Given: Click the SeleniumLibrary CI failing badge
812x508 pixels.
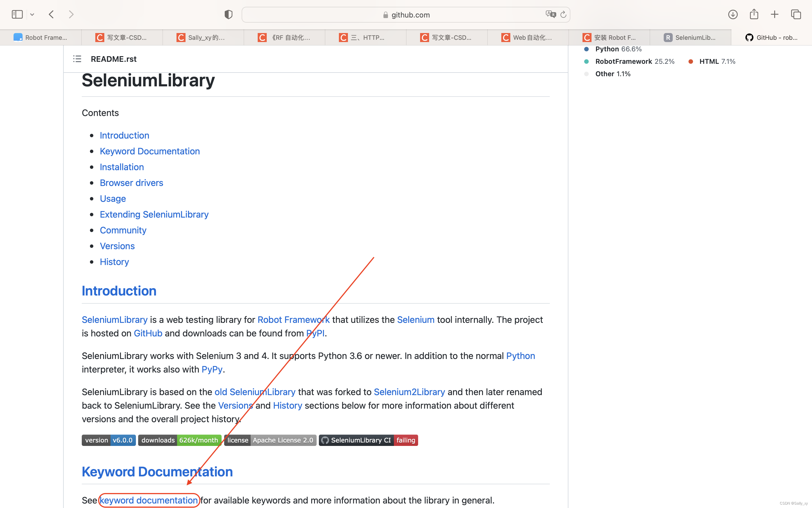Looking at the screenshot, I should point(369,440).
